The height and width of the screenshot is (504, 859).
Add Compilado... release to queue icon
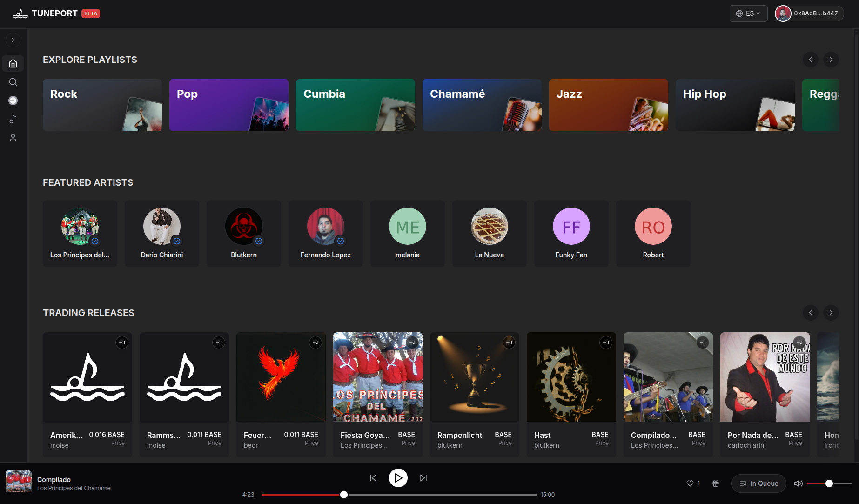pos(703,343)
